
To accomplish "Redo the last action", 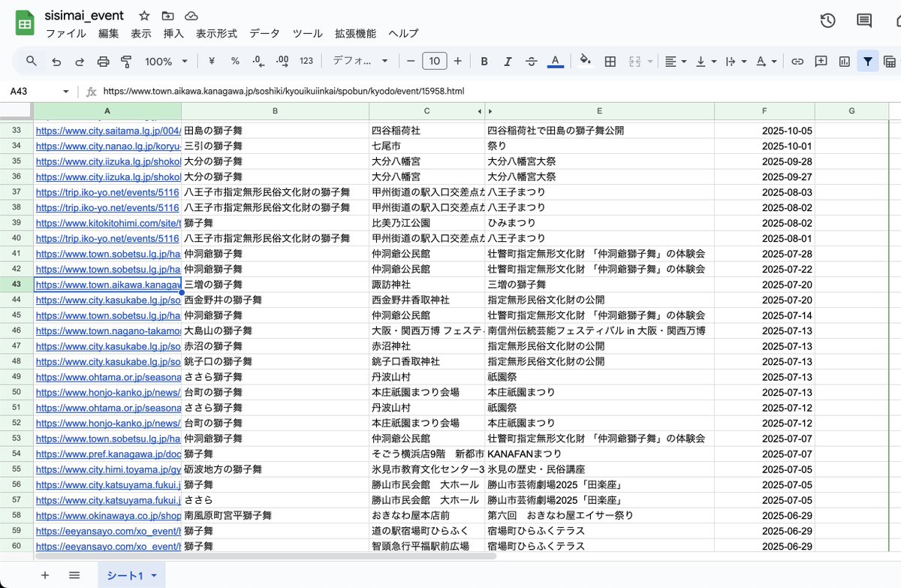I will click(x=80, y=61).
